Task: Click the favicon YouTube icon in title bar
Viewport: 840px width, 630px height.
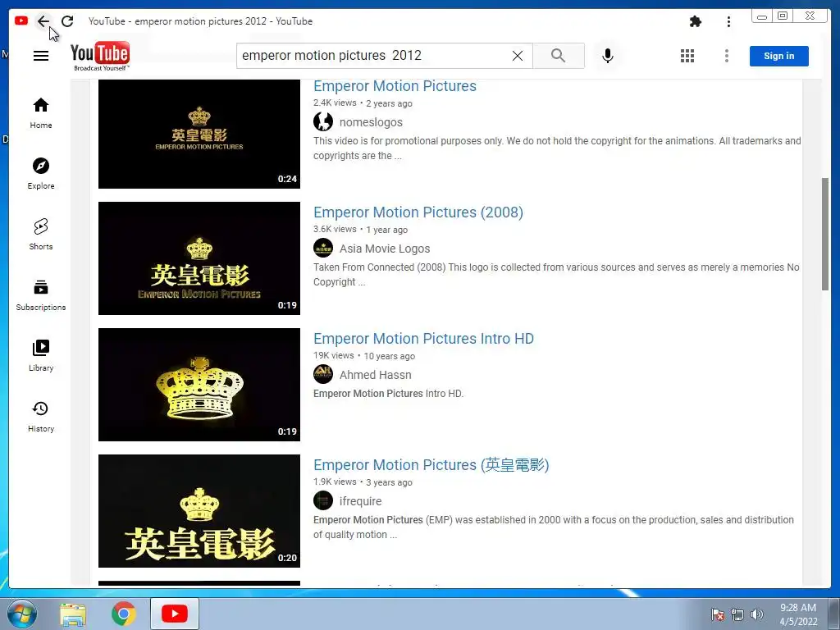Action: click(x=21, y=21)
